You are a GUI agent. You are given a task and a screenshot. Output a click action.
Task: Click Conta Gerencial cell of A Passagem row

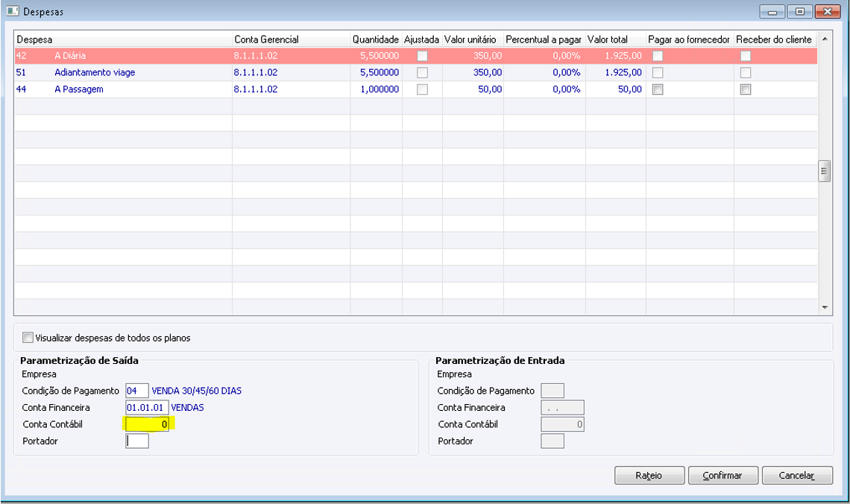pyautogui.click(x=291, y=89)
